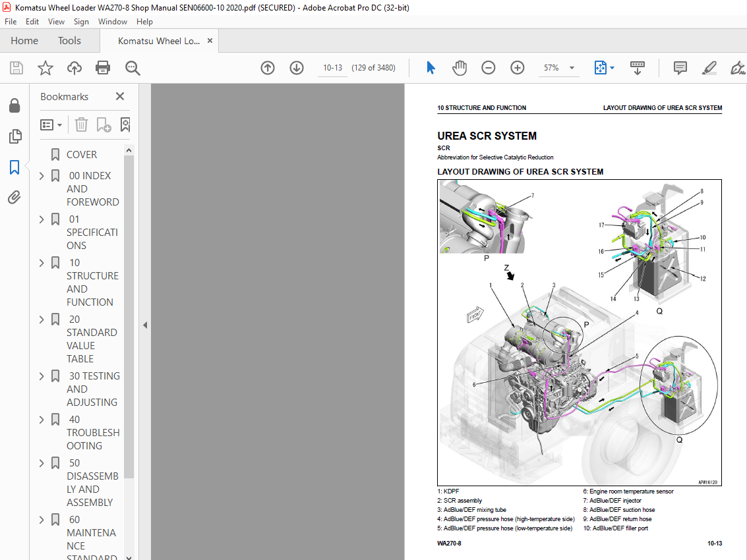747x560 pixels.
Task: Open fit page options dropdown arrow
Action: (x=613, y=68)
